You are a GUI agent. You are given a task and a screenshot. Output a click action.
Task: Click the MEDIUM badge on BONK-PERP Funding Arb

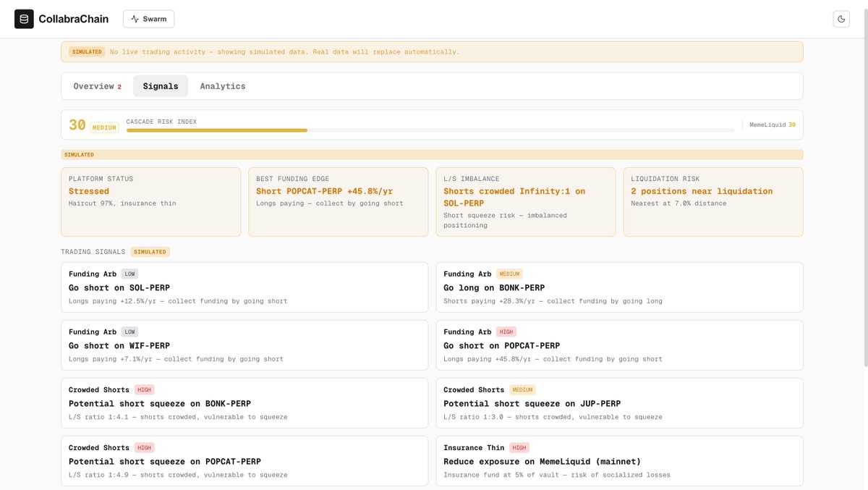coord(509,274)
